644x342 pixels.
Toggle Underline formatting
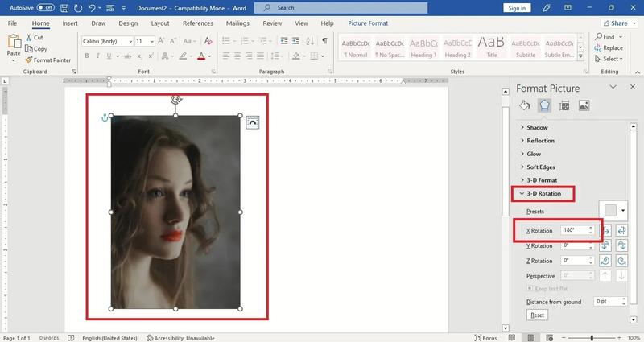(109, 56)
